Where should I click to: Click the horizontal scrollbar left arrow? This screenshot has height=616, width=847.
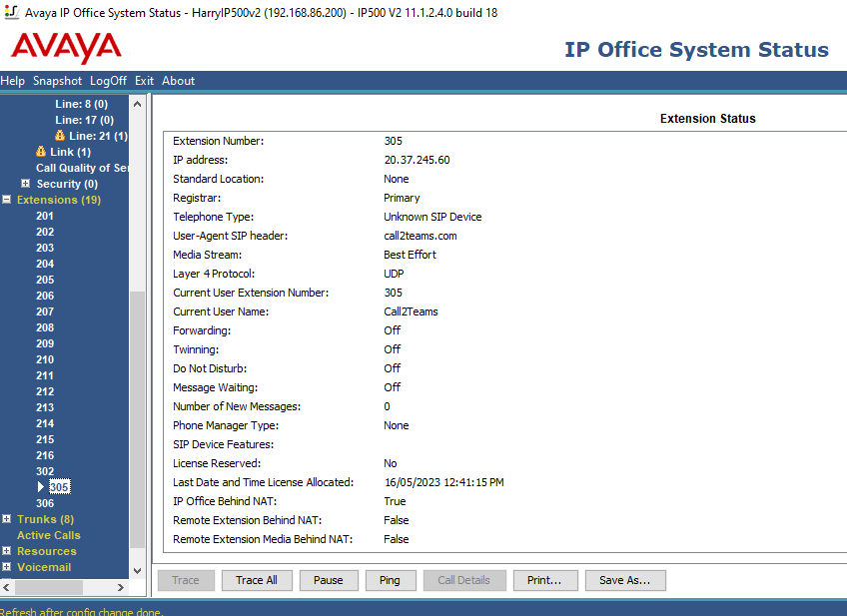coord(6,587)
